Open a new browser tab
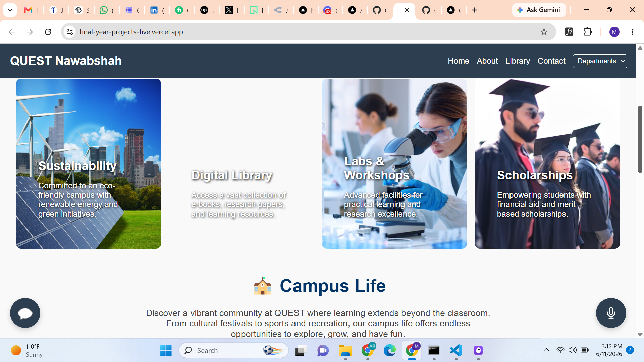644x362 pixels. [x=474, y=10]
